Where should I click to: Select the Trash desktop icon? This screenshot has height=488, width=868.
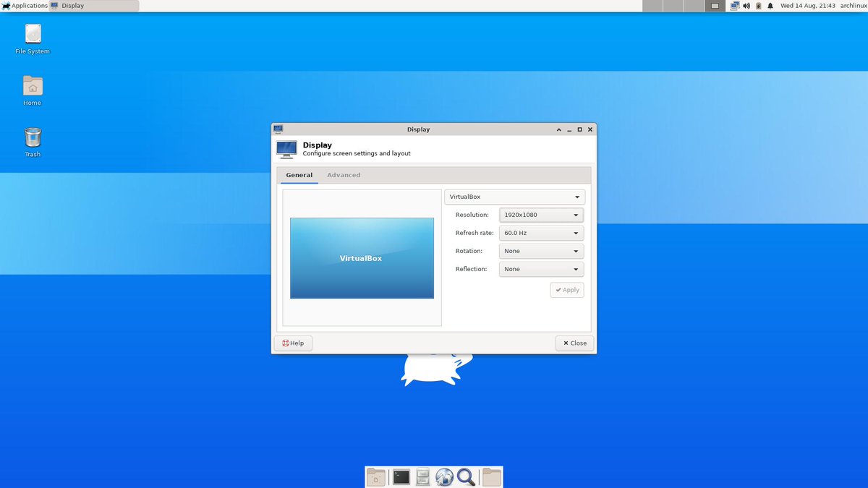(x=33, y=142)
